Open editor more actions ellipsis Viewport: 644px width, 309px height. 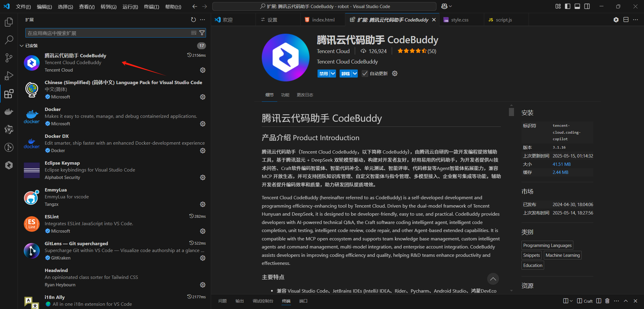(x=636, y=20)
